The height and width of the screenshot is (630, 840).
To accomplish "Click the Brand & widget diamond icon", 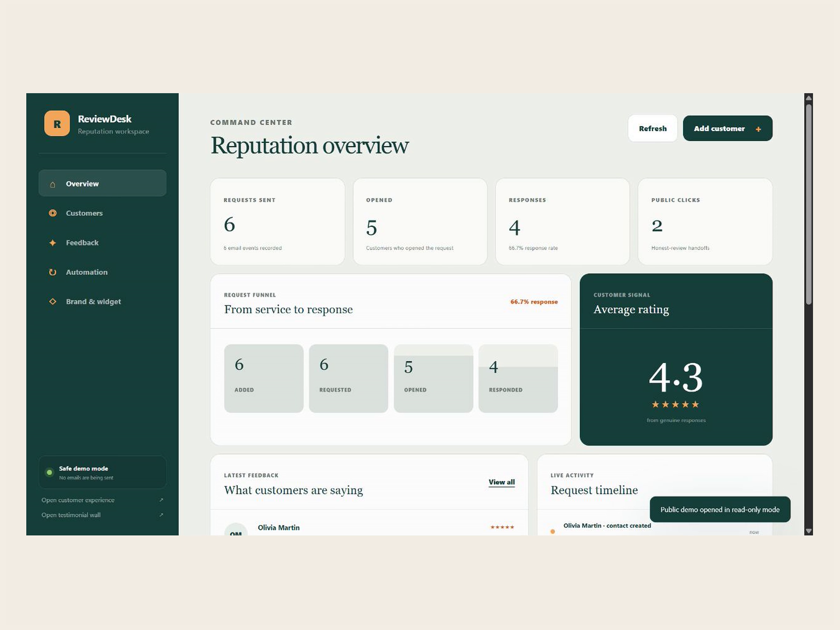I will pyautogui.click(x=53, y=301).
